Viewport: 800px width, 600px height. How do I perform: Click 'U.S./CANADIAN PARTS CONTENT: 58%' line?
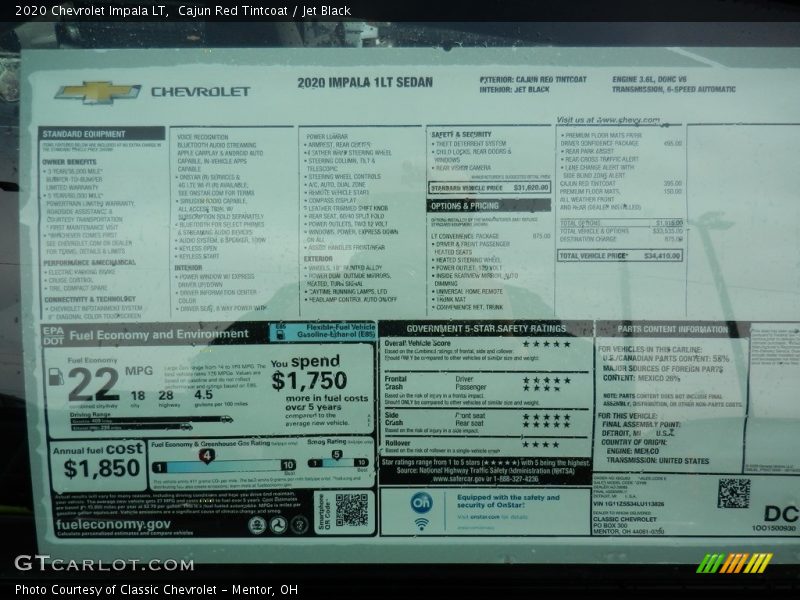tap(666, 359)
